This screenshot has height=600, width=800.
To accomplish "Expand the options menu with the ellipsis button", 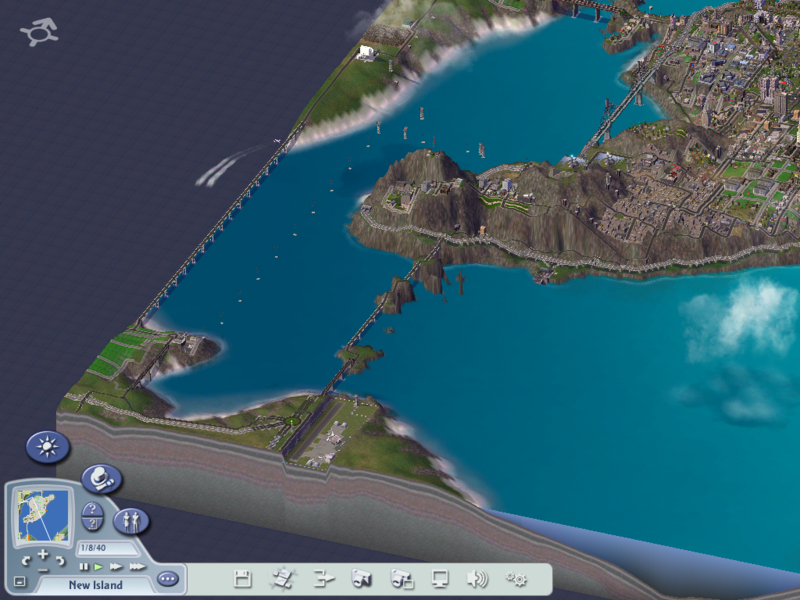I will click(167, 578).
